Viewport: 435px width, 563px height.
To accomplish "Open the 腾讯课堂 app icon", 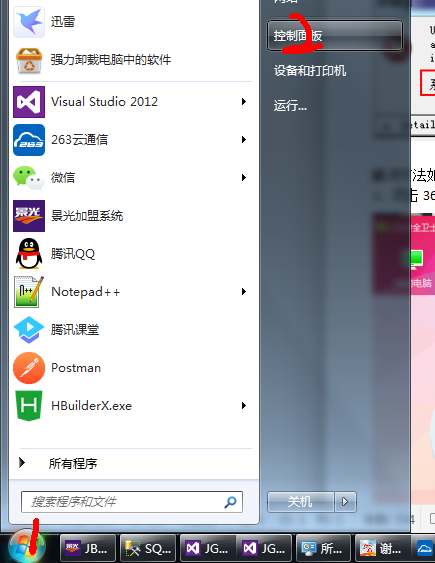I will click(29, 330).
